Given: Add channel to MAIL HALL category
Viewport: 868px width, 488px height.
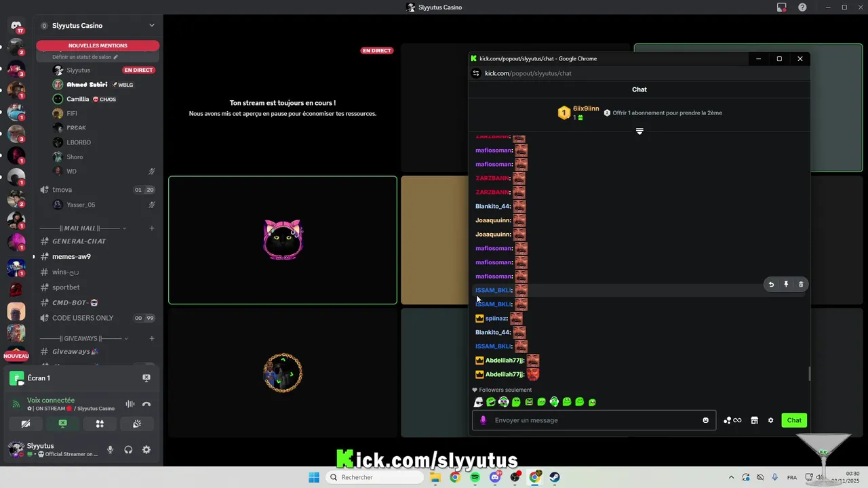Looking at the screenshot, I should click(x=151, y=228).
